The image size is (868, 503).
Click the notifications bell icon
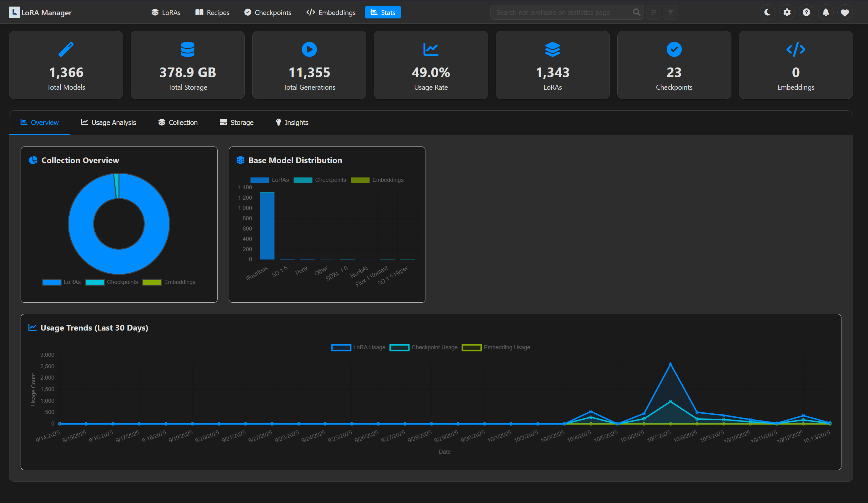pos(825,12)
